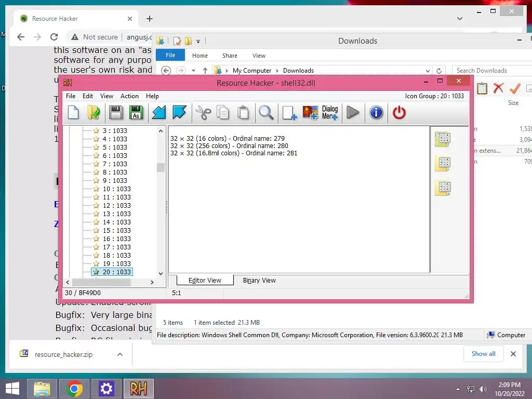Viewport: 532px width, 399px height.
Task: Select tree item 10 : 1033
Action: tap(117, 189)
